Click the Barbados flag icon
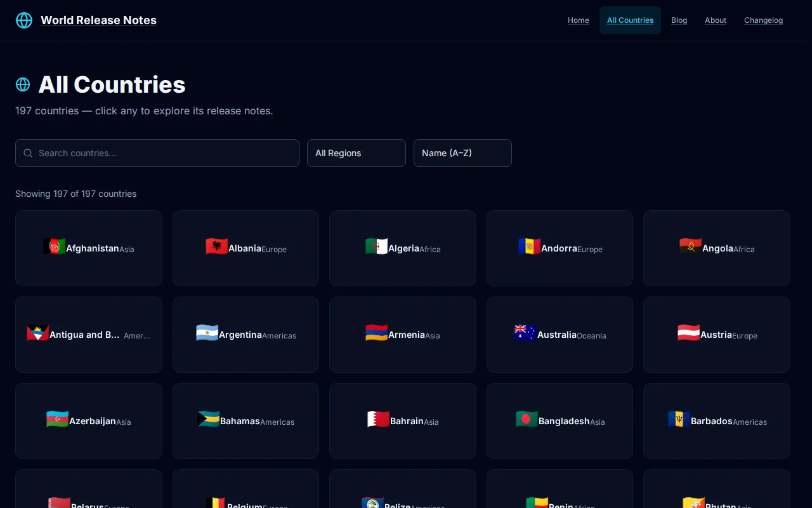 pos(679,419)
